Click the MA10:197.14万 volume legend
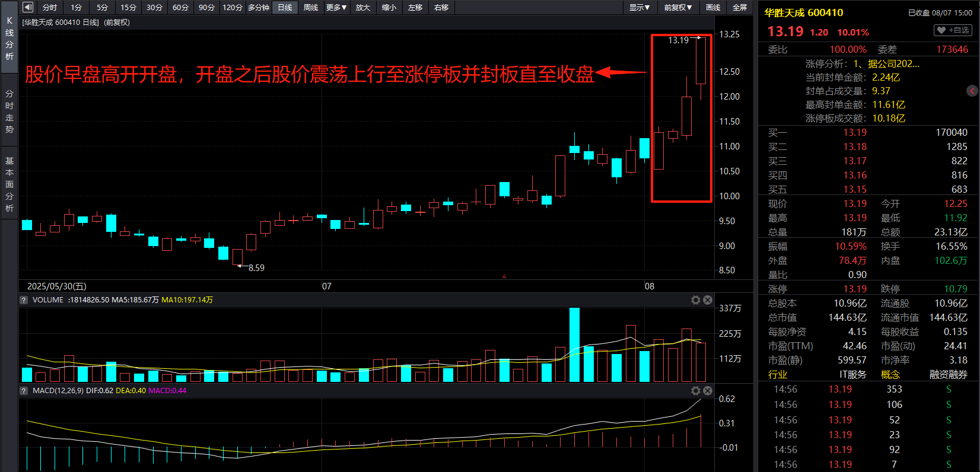 187,300
